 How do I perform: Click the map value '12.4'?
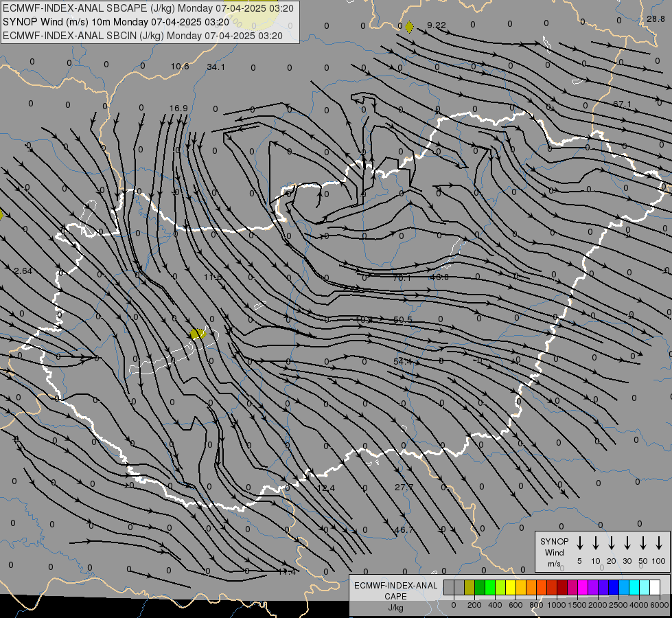[326, 488]
